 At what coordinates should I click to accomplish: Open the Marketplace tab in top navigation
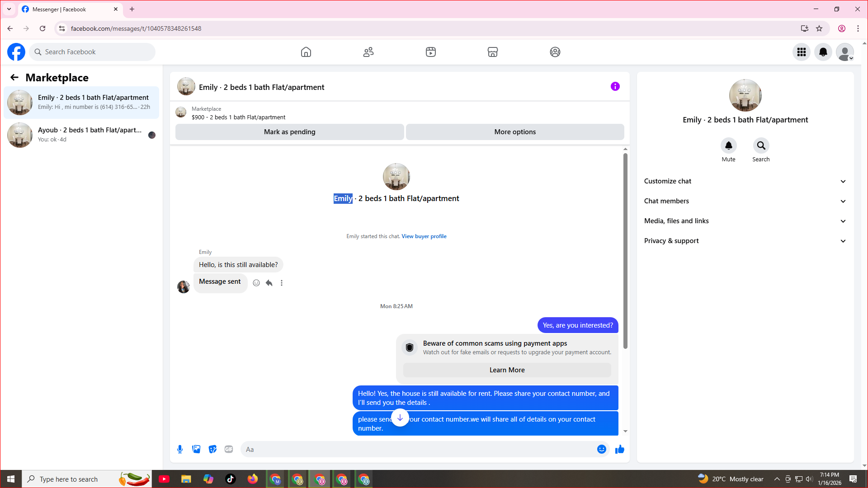pyautogui.click(x=493, y=52)
